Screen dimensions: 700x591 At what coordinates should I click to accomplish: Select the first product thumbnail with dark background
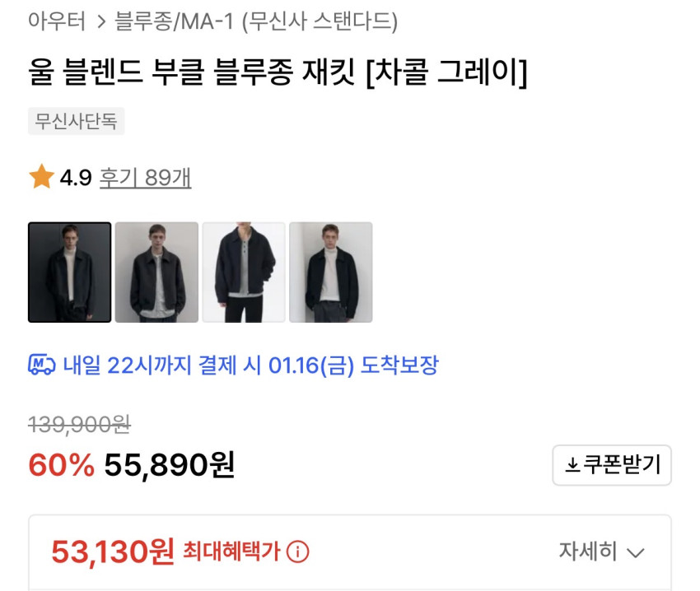70,272
